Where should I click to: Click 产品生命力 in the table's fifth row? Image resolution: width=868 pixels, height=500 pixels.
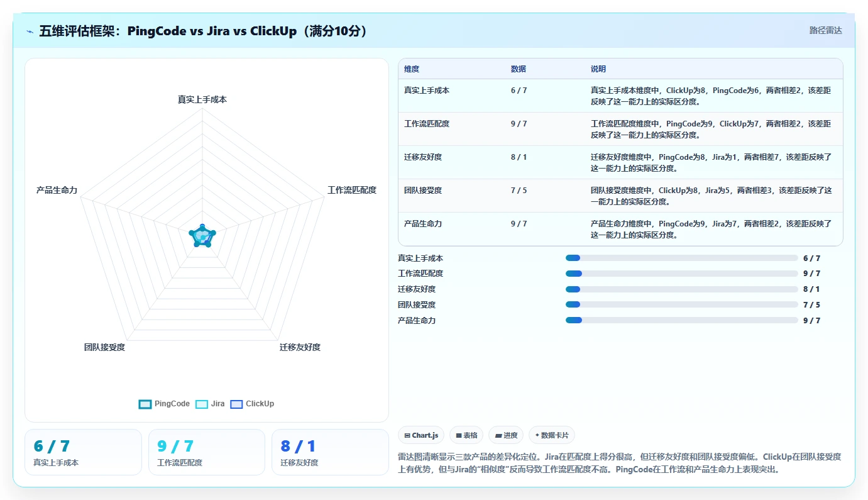[x=423, y=224]
